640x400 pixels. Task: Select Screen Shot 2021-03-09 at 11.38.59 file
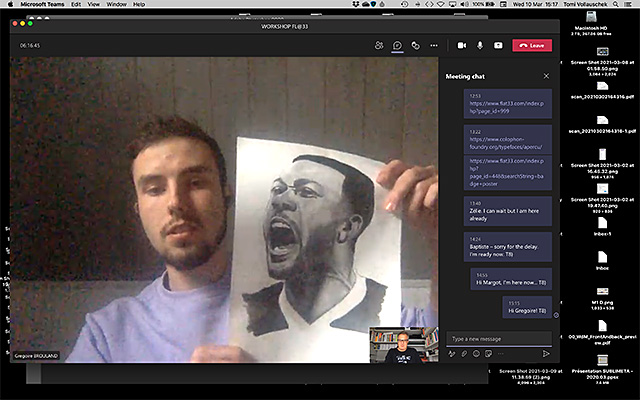tap(531, 377)
